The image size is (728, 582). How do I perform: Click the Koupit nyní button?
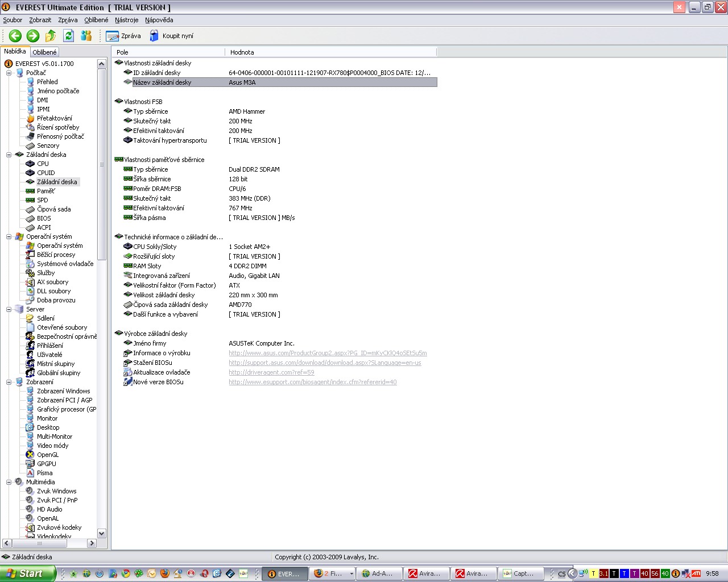pyautogui.click(x=171, y=36)
